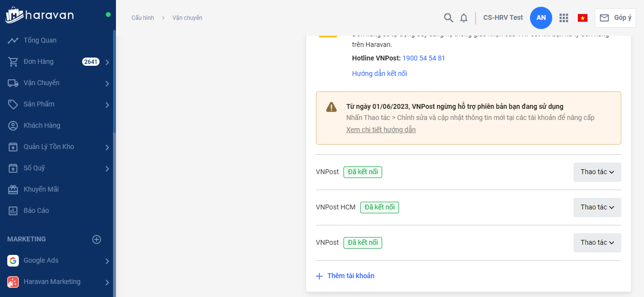Viewport: 644px width, 297px height.
Task: Open Khách Hàng menu item
Action: 42,126
